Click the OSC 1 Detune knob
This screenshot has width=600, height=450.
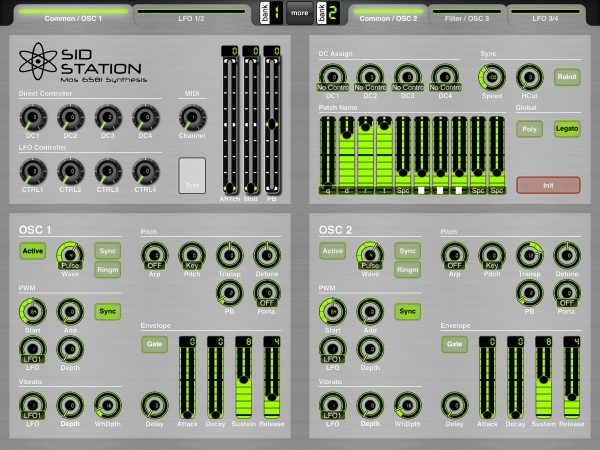(267, 255)
